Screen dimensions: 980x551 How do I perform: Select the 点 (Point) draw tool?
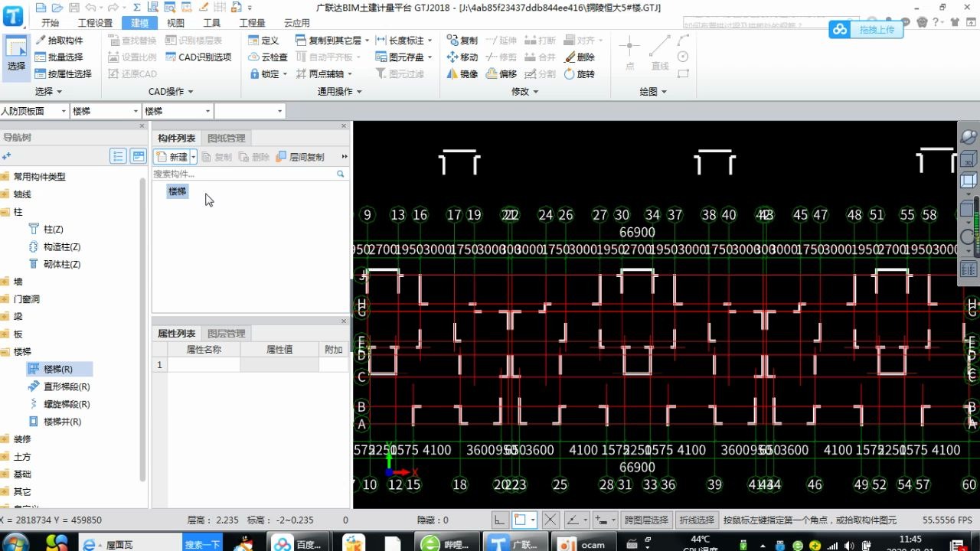(x=629, y=52)
